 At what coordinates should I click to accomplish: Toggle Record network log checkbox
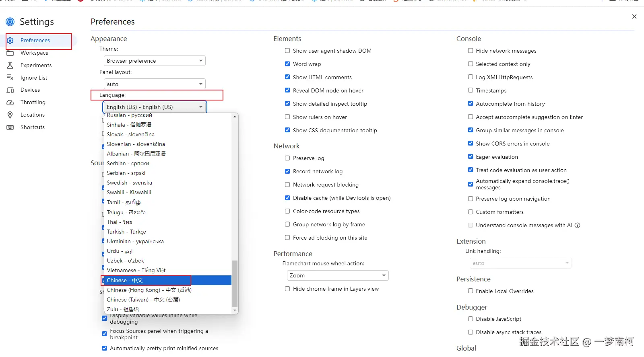287,171
